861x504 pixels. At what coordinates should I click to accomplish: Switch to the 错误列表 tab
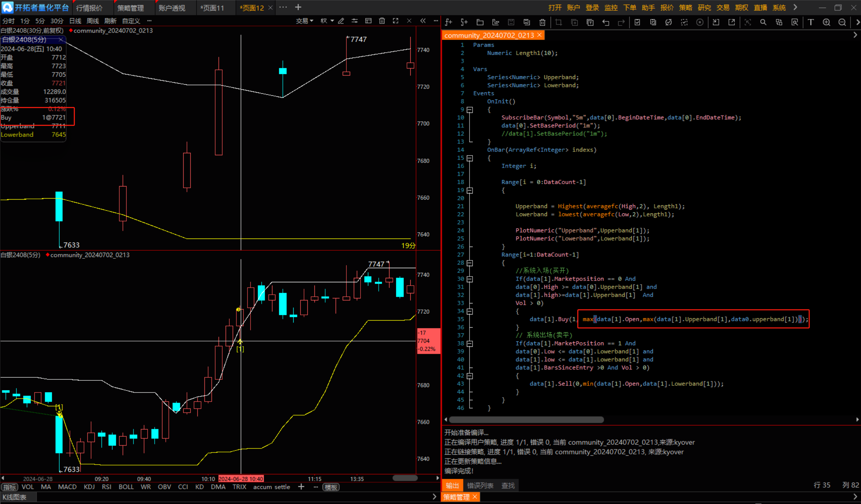click(480, 486)
